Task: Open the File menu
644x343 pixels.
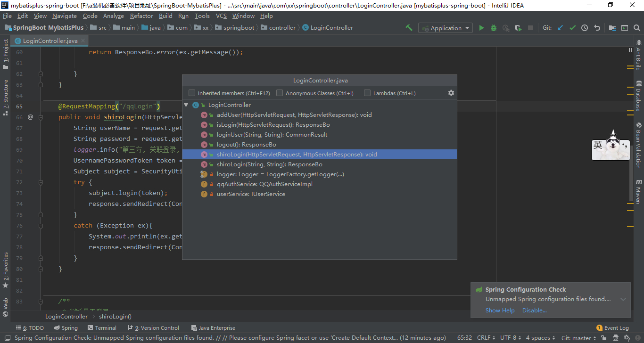Action: (x=7, y=16)
